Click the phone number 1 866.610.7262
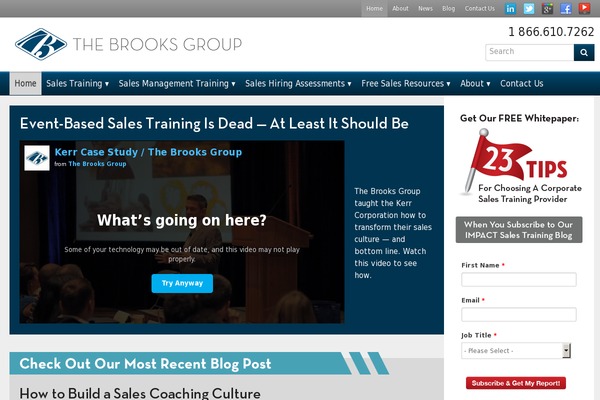This screenshot has width=600, height=400. point(551,32)
